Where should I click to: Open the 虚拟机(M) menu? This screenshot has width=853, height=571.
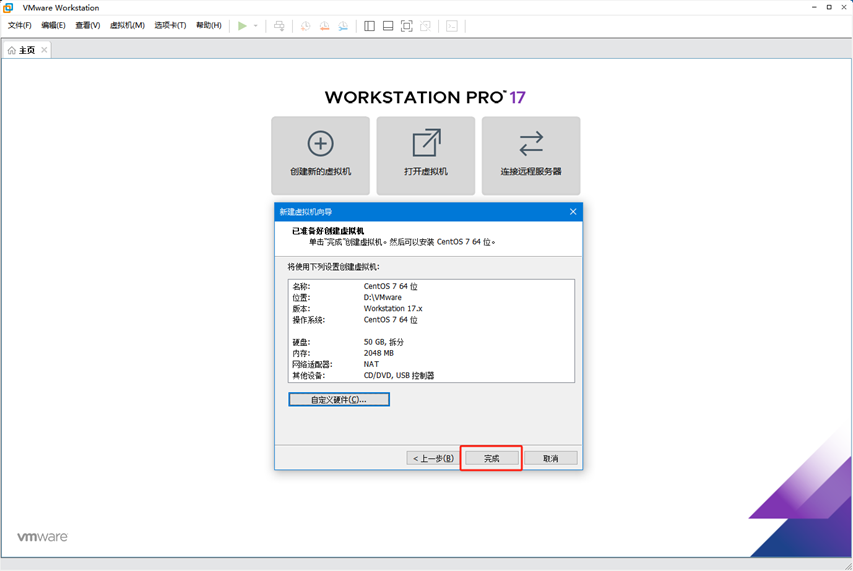tap(127, 25)
